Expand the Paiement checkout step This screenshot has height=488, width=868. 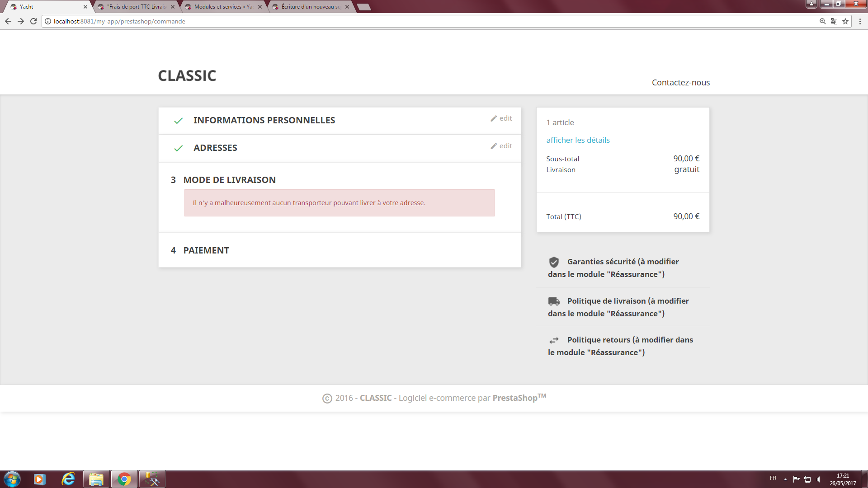[206, 250]
